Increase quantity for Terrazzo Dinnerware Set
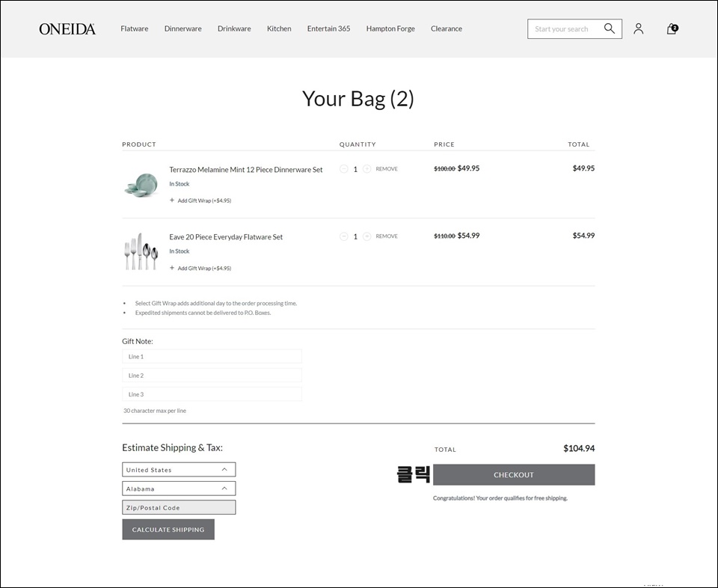The width and height of the screenshot is (718, 588). (x=366, y=169)
